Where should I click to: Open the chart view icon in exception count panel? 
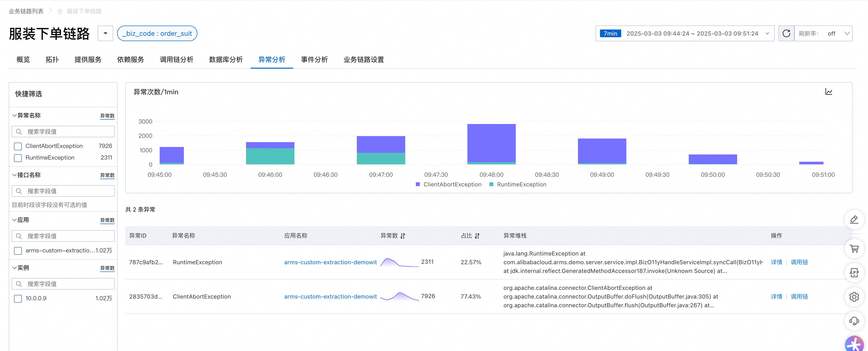(x=829, y=92)
